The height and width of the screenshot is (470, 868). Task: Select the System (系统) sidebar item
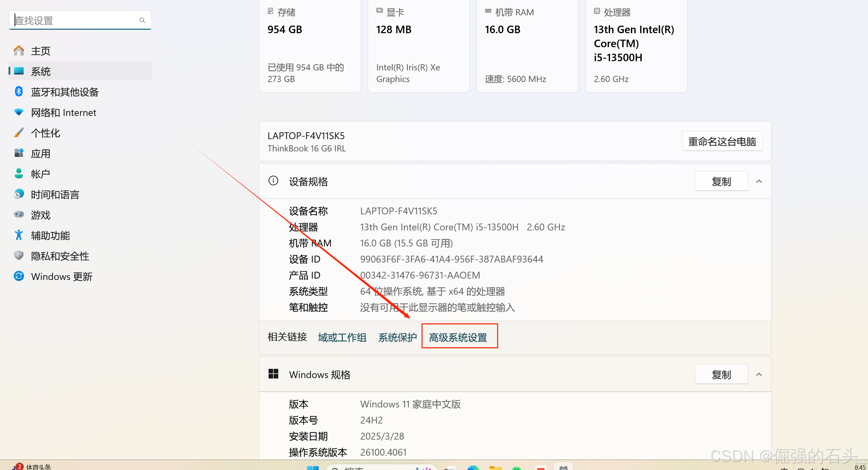[x=41, y=71]
